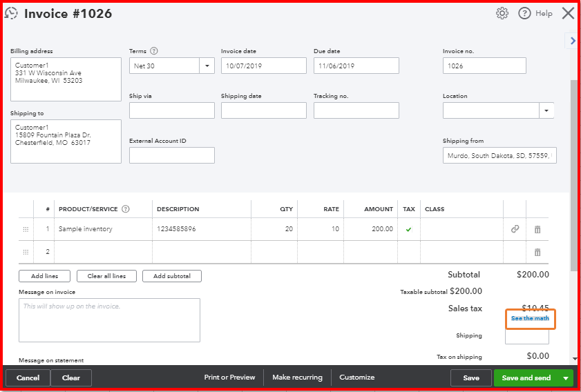This screenshot has width=581, height=392.
Task: Click the Tracking no. field
Action: (356, 110)
